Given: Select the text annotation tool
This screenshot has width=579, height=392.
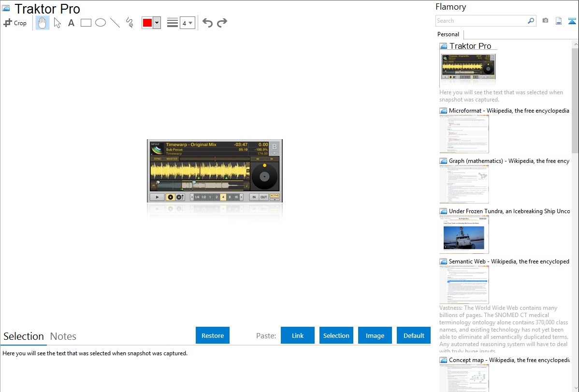Looking at the screenshot, I should pos(71,23).
